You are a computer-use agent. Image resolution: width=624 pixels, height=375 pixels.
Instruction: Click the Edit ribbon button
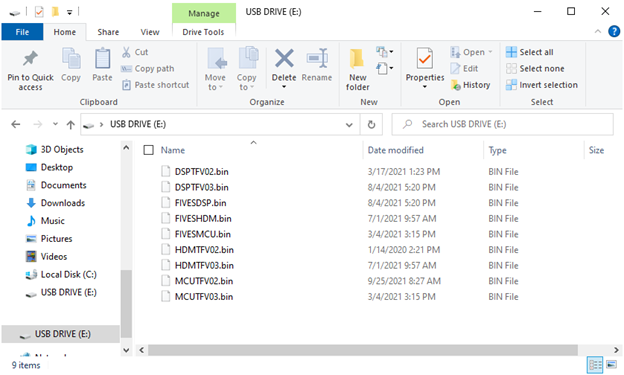[x=464, y=68]
